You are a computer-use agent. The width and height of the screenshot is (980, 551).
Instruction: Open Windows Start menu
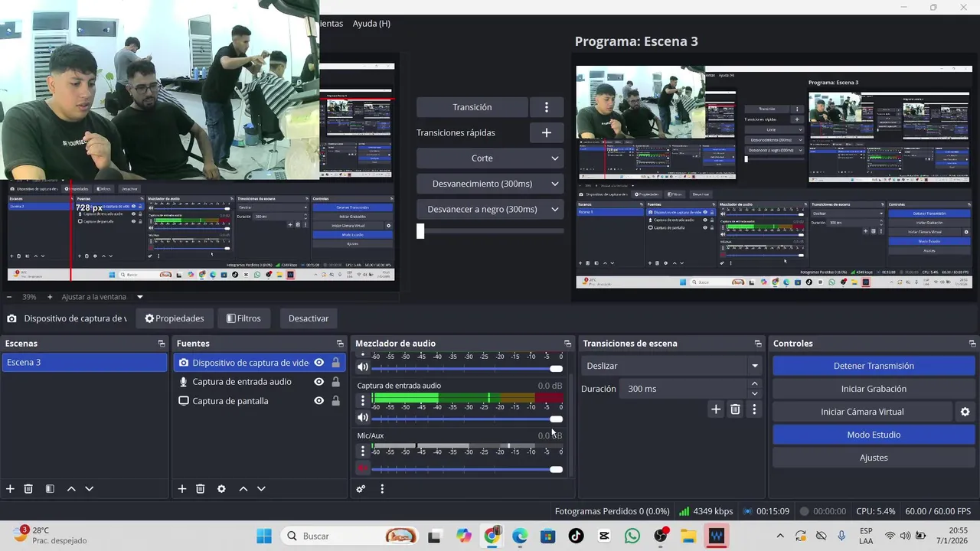(x=264, y=536)
